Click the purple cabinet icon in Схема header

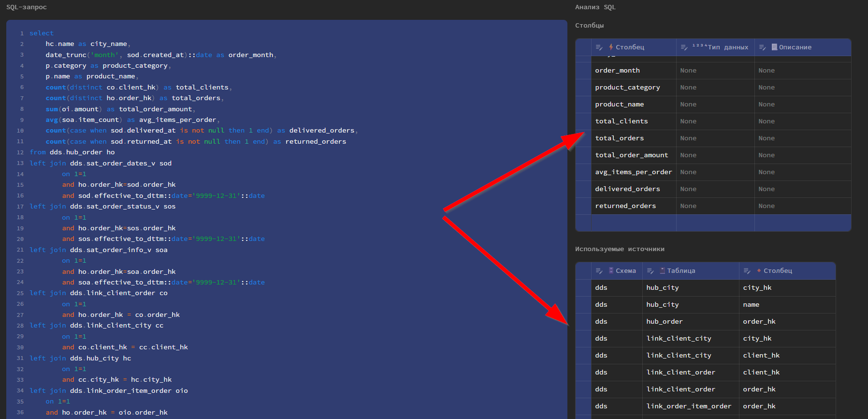(x=611, y=270)
